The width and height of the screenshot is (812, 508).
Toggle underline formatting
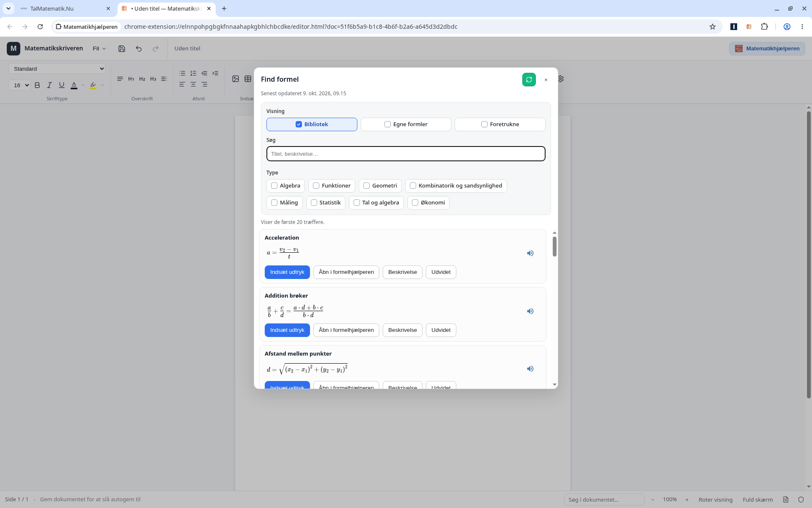tap(62, 85)
